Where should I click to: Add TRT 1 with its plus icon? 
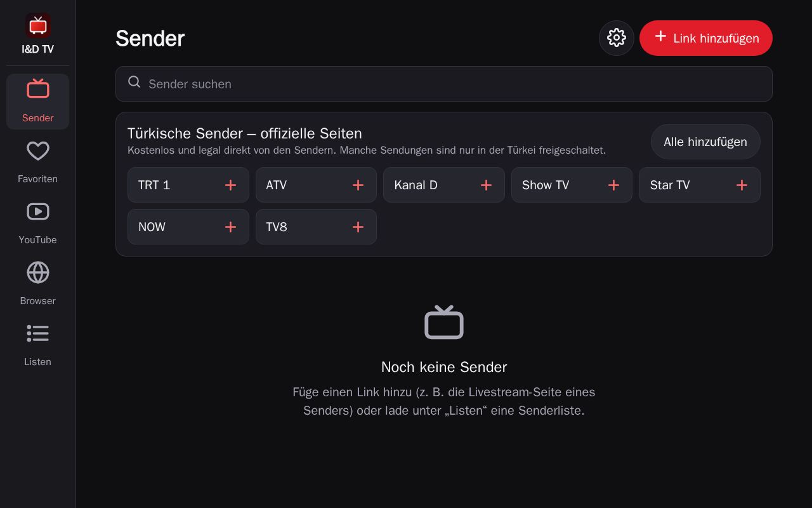230,185
